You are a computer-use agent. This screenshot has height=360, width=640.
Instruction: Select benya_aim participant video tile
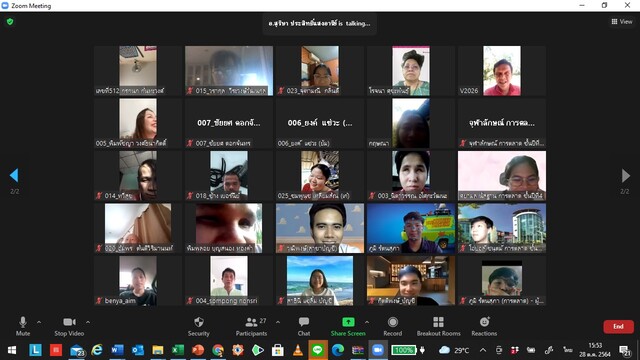(x=138, y=281)
